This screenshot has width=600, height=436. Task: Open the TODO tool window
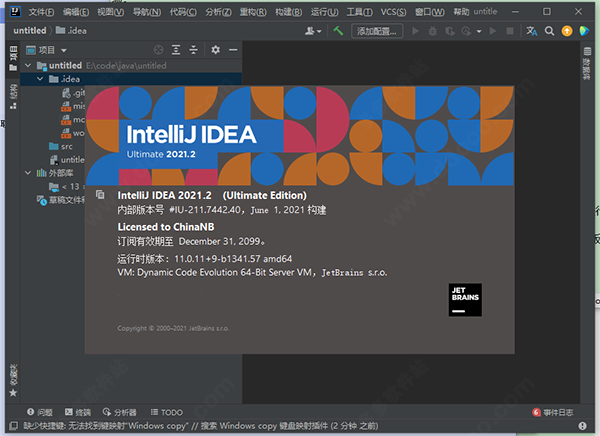point(166,412)
